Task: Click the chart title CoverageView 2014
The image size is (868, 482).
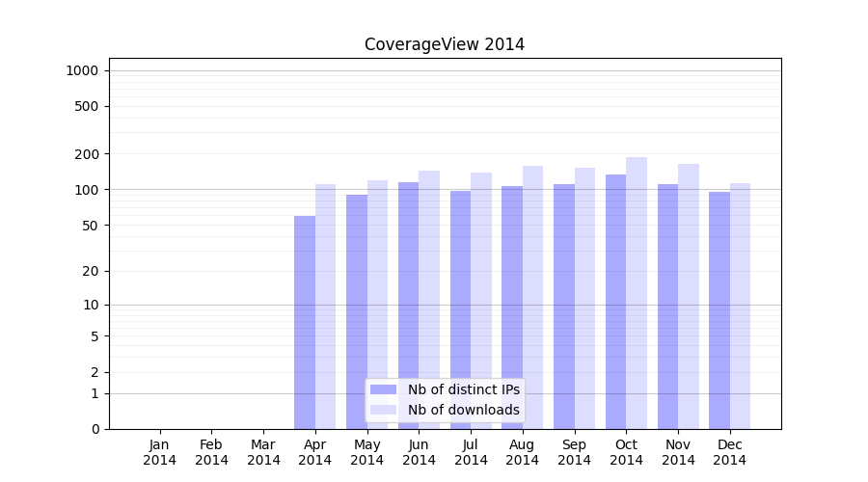Action: click(x=445, y=44)
